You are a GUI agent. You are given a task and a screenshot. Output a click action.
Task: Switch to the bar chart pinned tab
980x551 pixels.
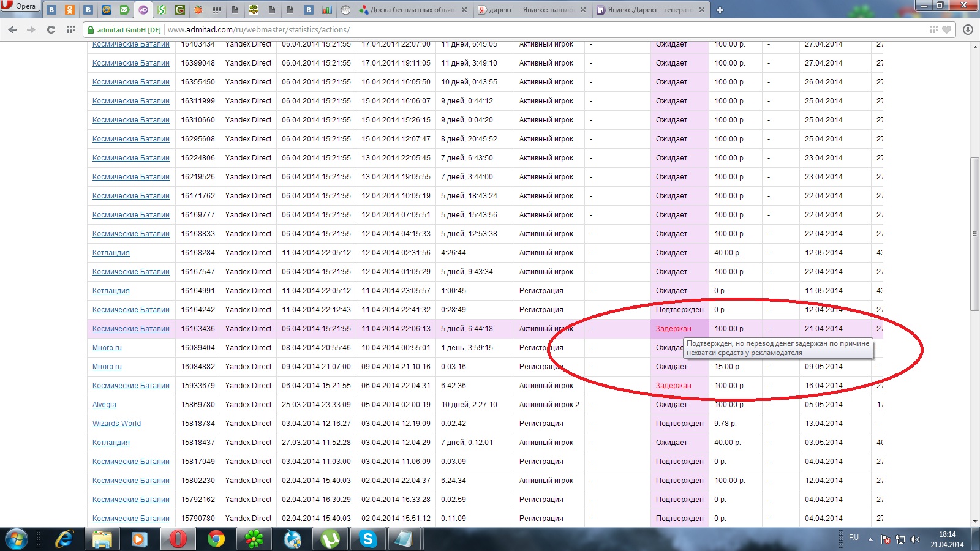[x=327, y=10]
